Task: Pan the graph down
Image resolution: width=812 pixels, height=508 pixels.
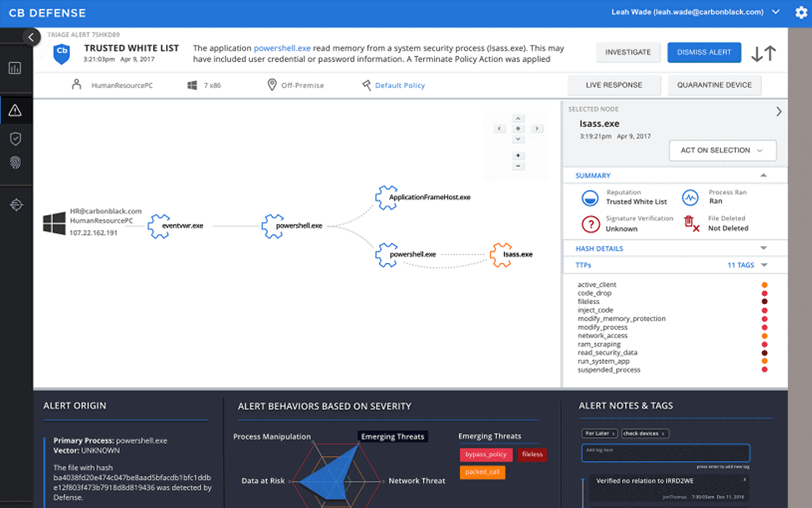Action: [x=518, y=139]
